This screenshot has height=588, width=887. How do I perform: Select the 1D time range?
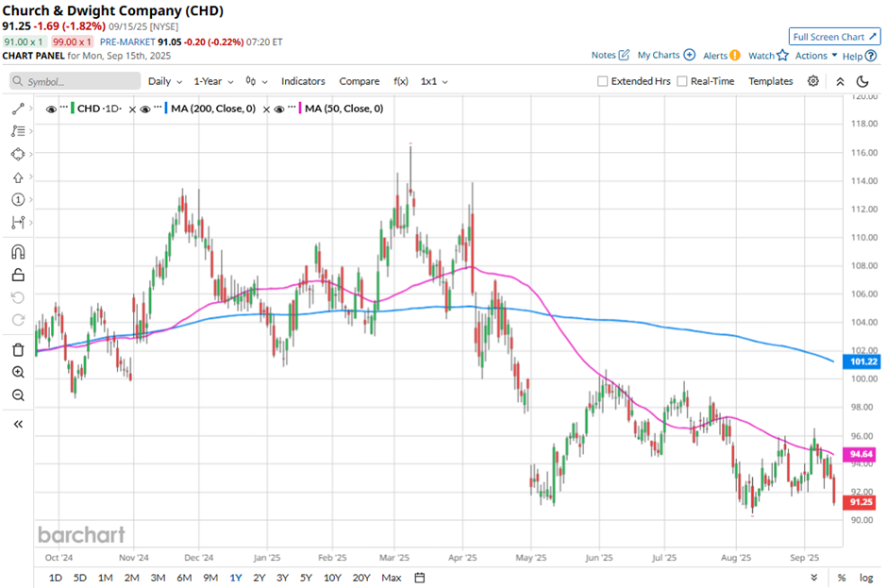[56, 578]
